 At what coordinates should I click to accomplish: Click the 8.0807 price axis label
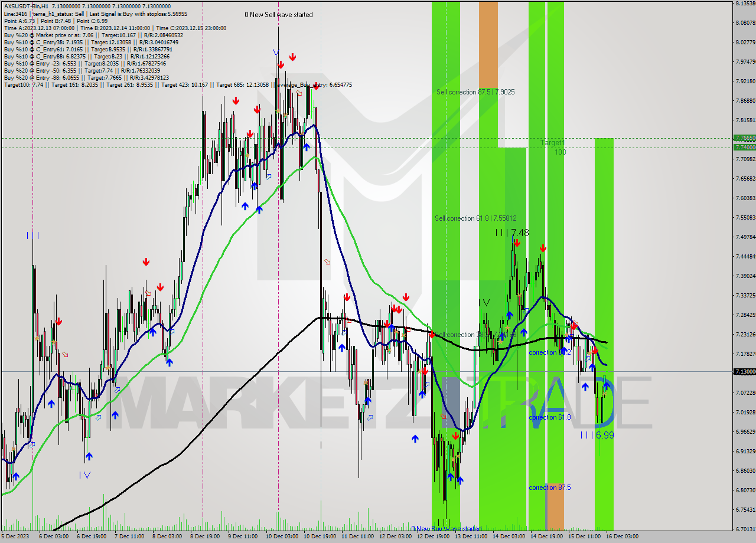tap(746, 22)
